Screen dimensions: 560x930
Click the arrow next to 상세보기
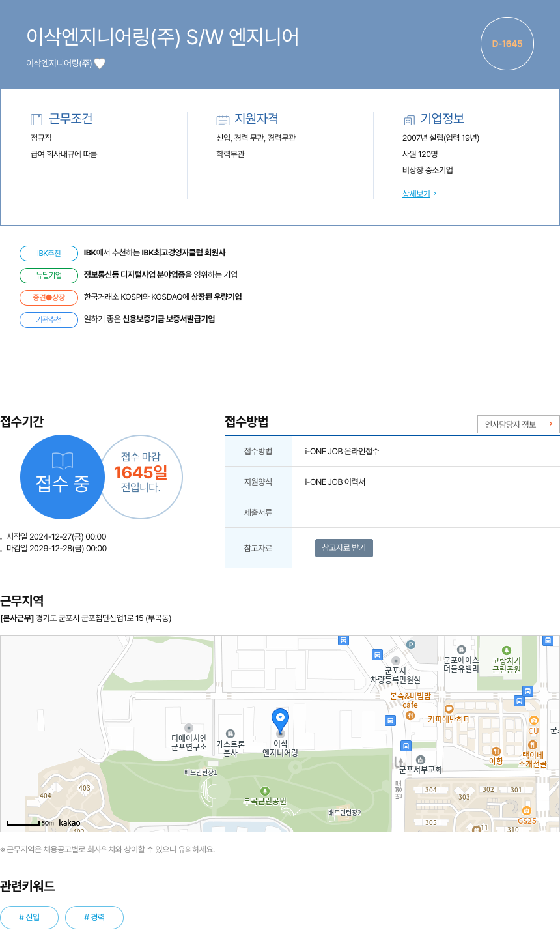435,194
